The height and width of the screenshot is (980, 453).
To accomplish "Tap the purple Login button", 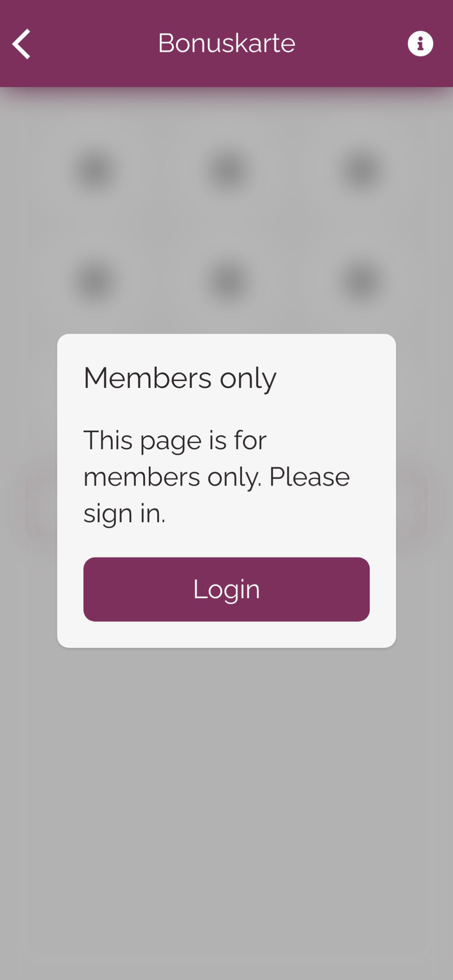I will point(226,589).
